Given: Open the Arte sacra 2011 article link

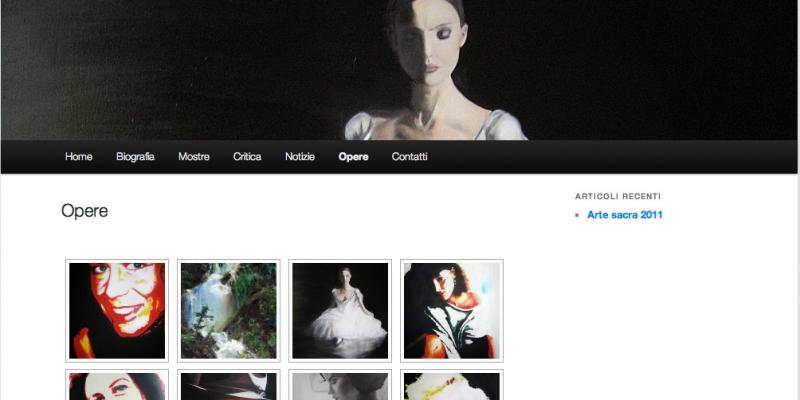Looking at the screenshot, I should [624, 215].
